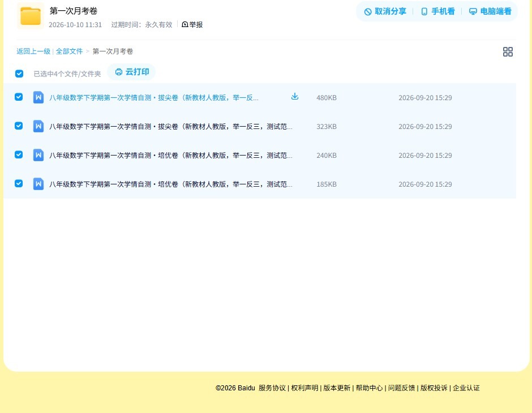Image resolution: width=532 pixels, height=413 pixels.
Task: Click the 云打印 cloud print button
Action: [132, 72]
